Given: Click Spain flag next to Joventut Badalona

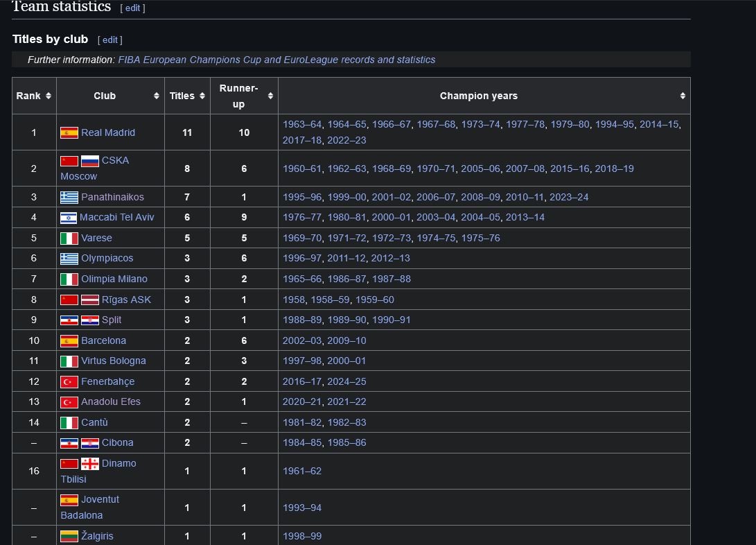Looking at the screenshot, I should 69,500.
